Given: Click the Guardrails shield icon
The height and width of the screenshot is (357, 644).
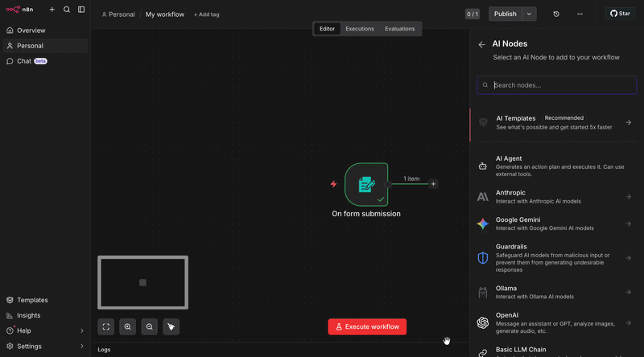Looking at the screenshot, I should (482, 258).
